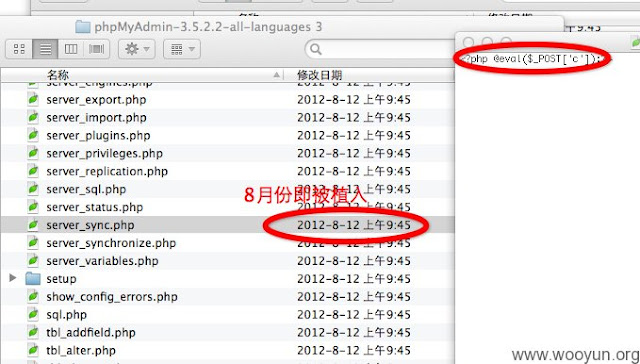Open the gear action menu
The width and height of the screenshot is (640, 364).
137,49
